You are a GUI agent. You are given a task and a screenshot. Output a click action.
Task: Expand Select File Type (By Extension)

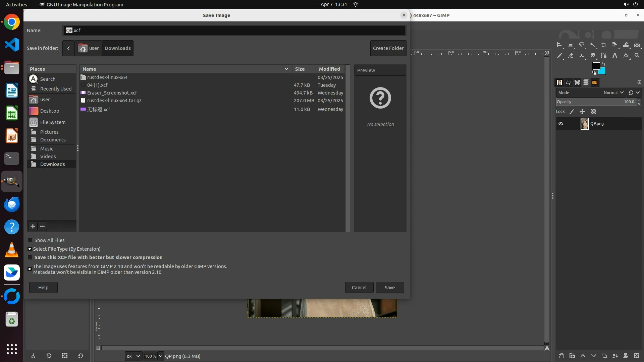(x=30, y=249)
